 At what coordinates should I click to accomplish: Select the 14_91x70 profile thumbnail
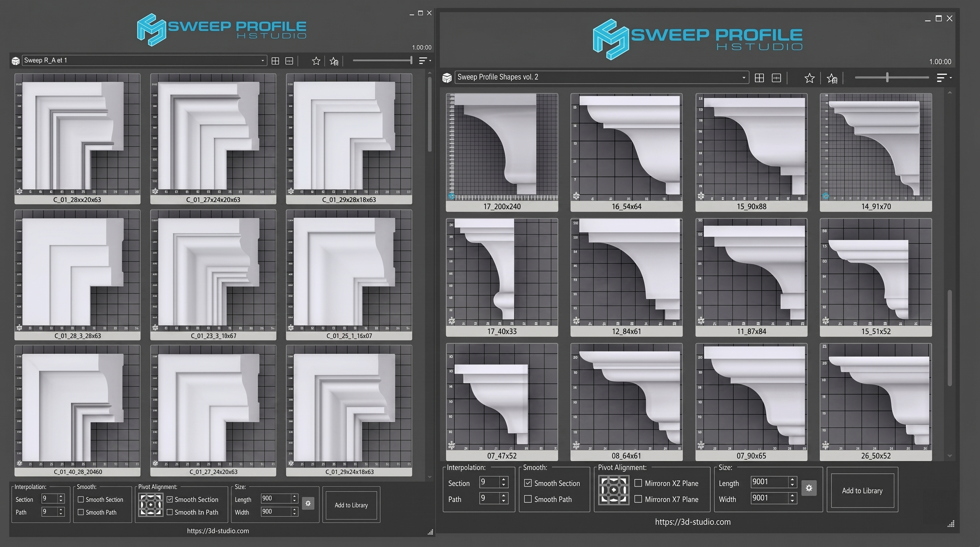tap(876, 152)
